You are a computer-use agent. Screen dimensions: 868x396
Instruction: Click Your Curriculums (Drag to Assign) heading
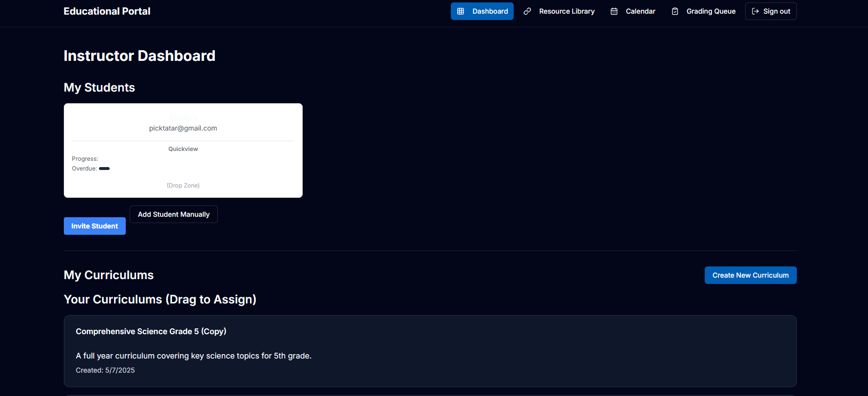coord(160,300)
